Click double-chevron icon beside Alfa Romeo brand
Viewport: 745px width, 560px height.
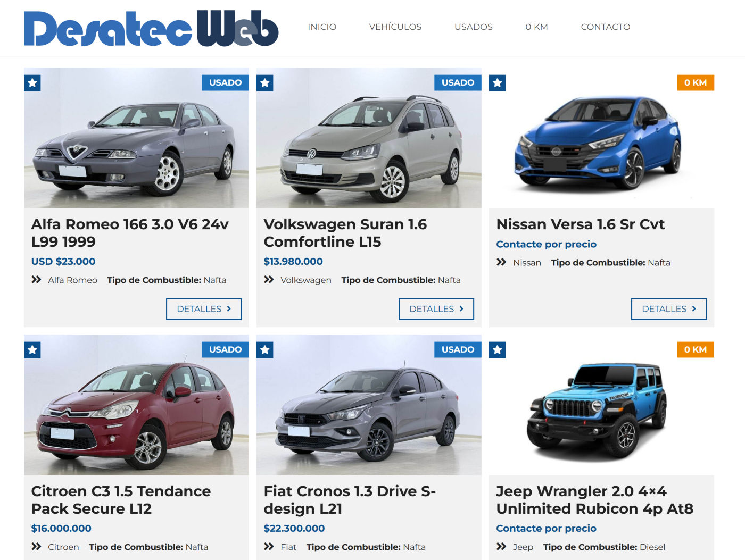[x=36, y=280]
